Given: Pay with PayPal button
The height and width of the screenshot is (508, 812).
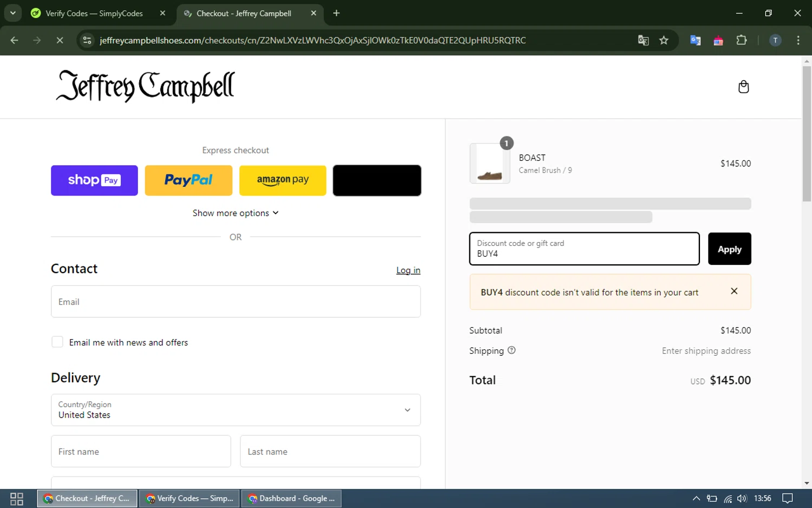Looking at the screenshot, I should (188, 180).
